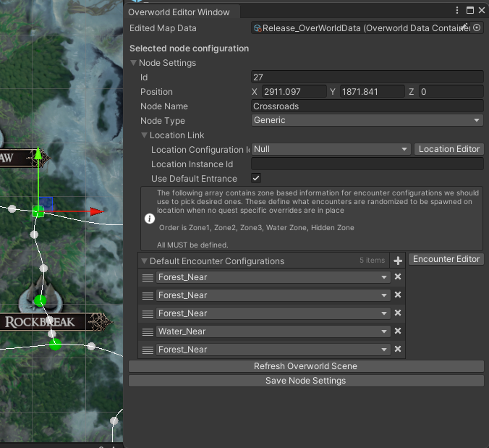The width and height of the screenshot is (489, 448).
Task: Click the selected green square node at the gizmo
Action: [x=38, y=211]
